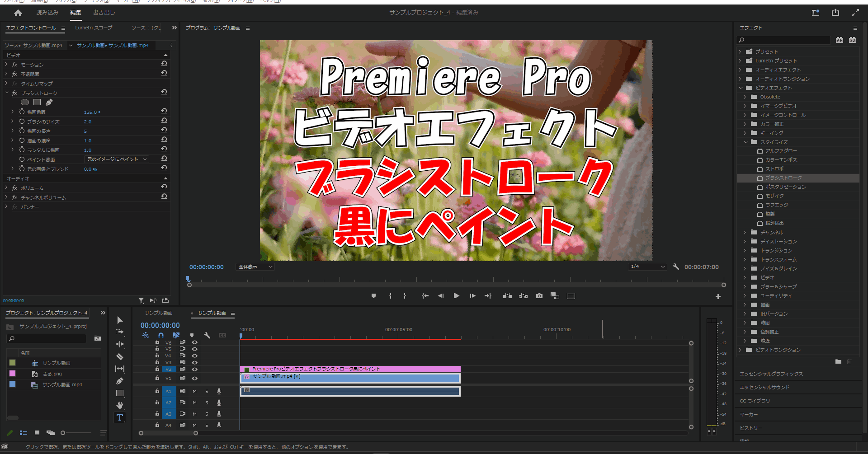Select the モザイク effect

774,196
